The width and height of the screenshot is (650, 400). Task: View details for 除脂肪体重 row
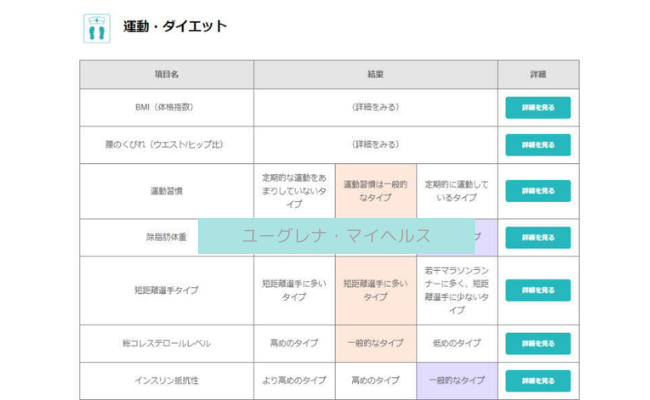[538, 238]
